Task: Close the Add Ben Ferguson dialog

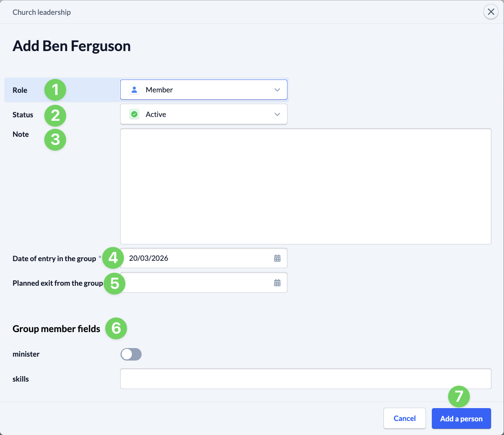Action: 491,12
